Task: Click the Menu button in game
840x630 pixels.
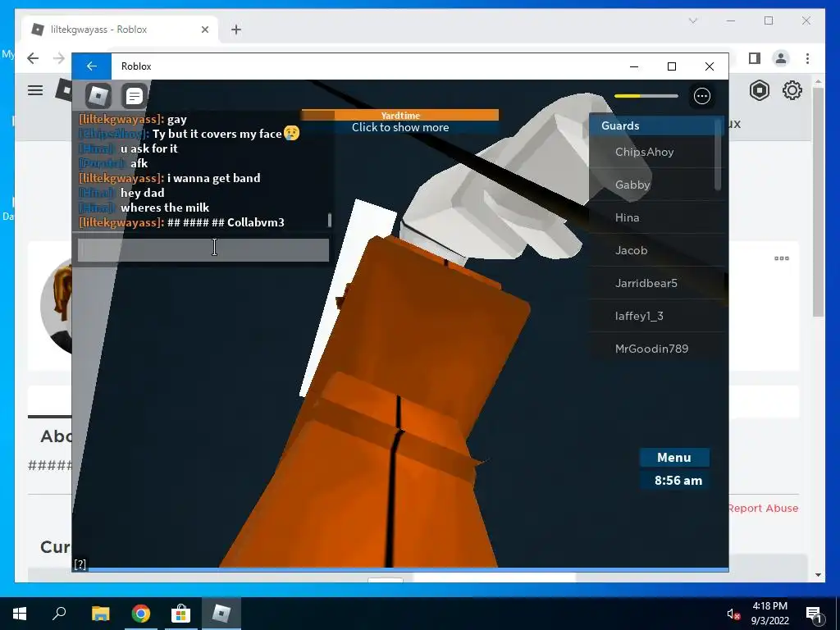Action: [x=674, y=458]
